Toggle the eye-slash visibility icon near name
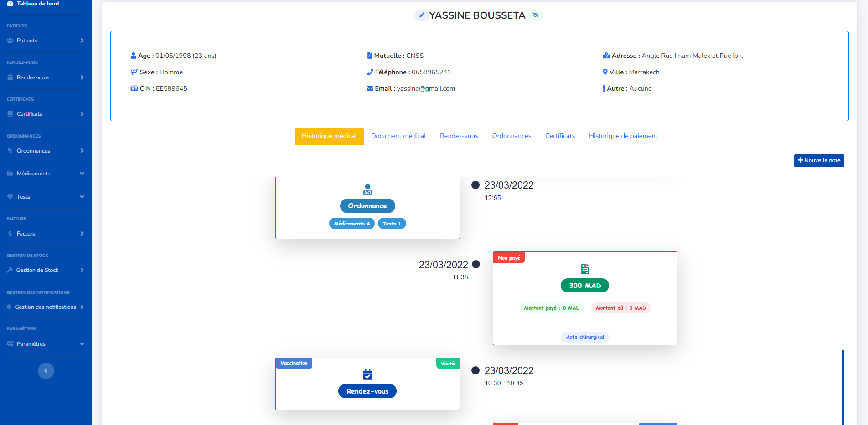868x425 pixels. 536,15
